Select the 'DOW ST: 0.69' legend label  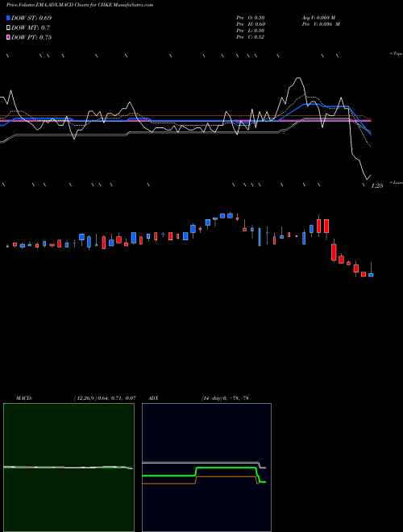click(x=31, y=18)
